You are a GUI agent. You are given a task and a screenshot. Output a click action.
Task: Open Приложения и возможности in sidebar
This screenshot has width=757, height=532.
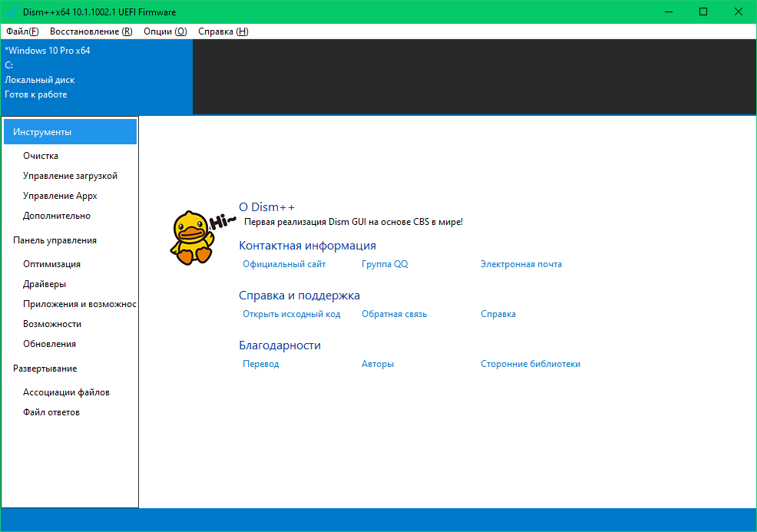click(x=80, y=304)
